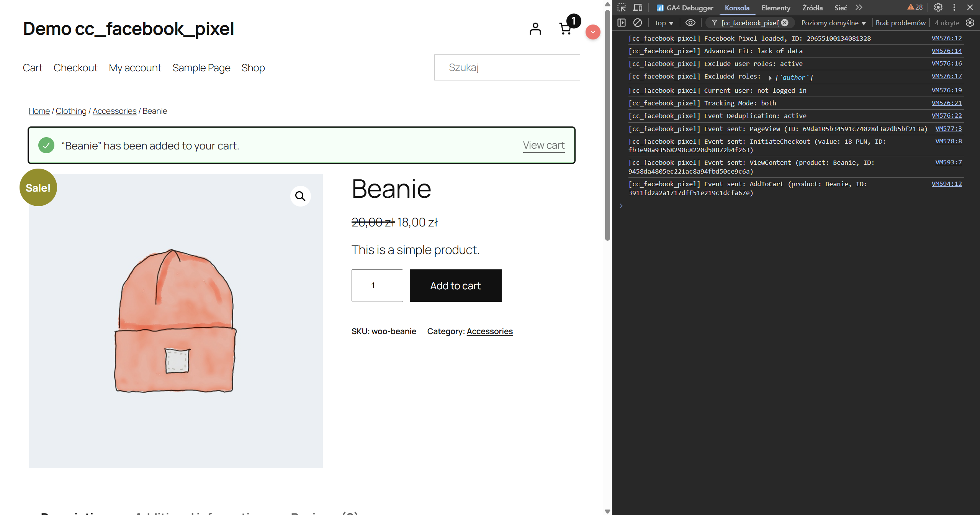Open the Sieć tab
Viewport: 980px width, 515px height.
click(841, 8)
